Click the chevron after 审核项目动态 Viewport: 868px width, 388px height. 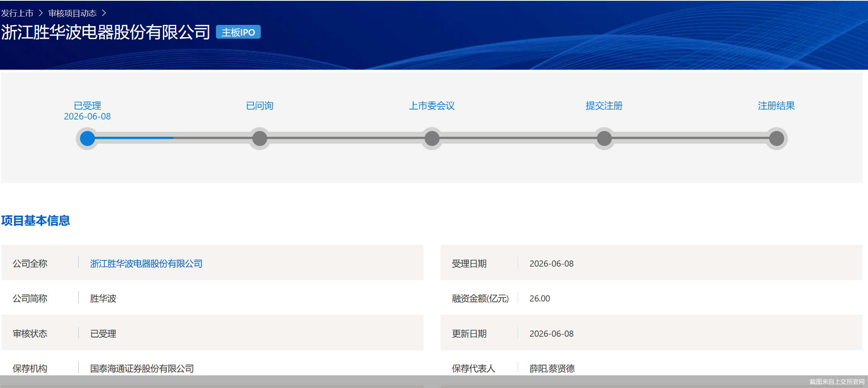104,13
